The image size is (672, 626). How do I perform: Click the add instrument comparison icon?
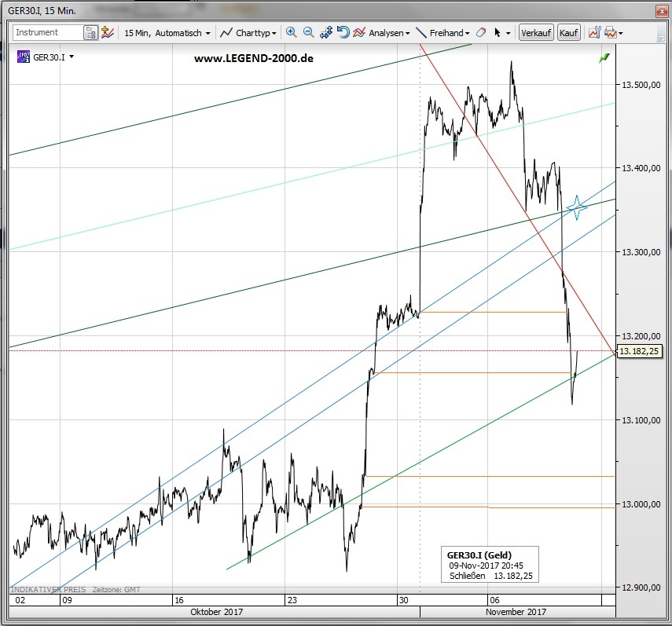(108, 33)
